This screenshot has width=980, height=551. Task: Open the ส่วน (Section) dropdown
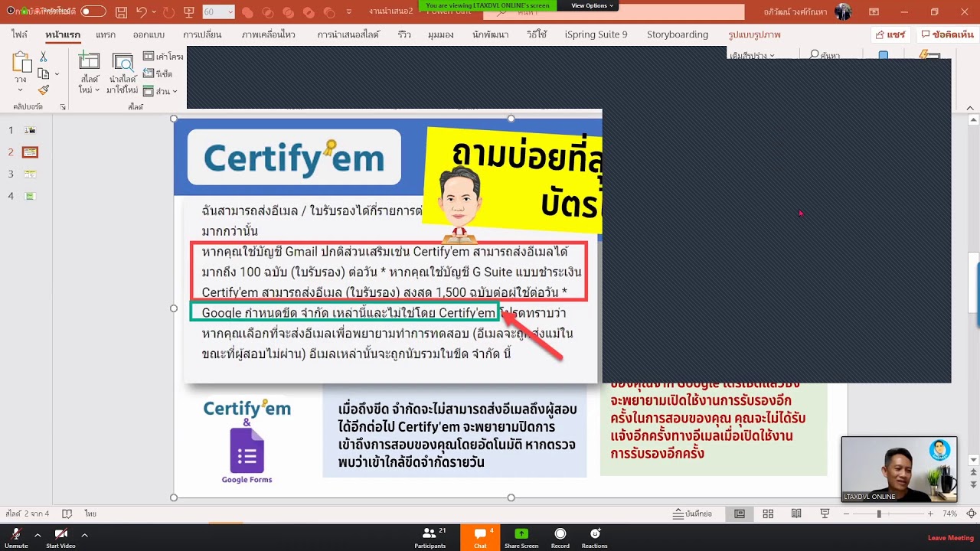(x=160, y=91)
